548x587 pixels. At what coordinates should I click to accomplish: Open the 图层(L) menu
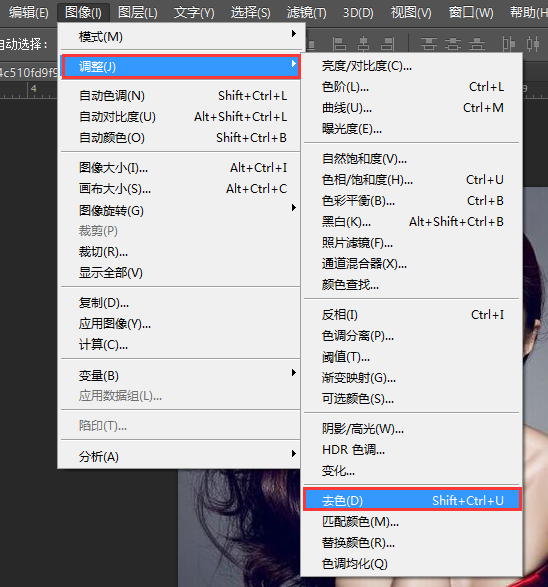[x=137, y=13]
